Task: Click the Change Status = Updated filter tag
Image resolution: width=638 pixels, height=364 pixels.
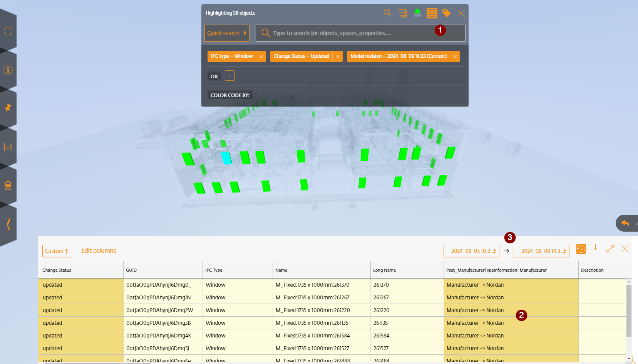Action: click(301, 56)
